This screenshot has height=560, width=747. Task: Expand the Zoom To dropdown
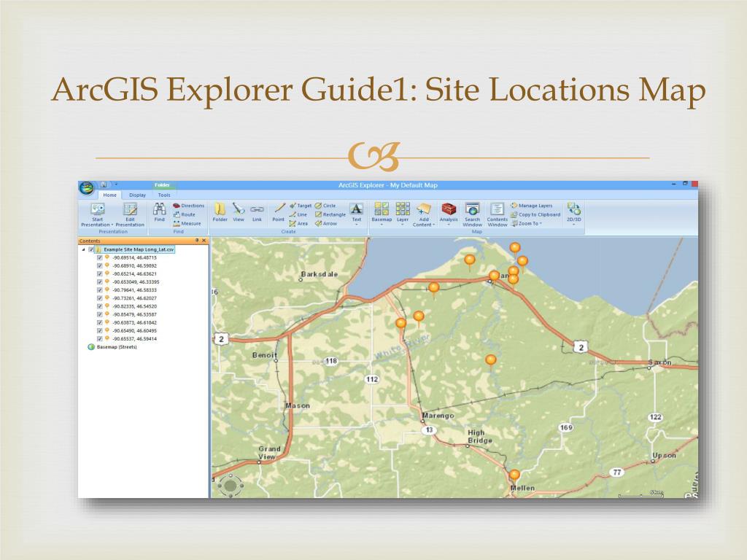click(x=527, y=223)
